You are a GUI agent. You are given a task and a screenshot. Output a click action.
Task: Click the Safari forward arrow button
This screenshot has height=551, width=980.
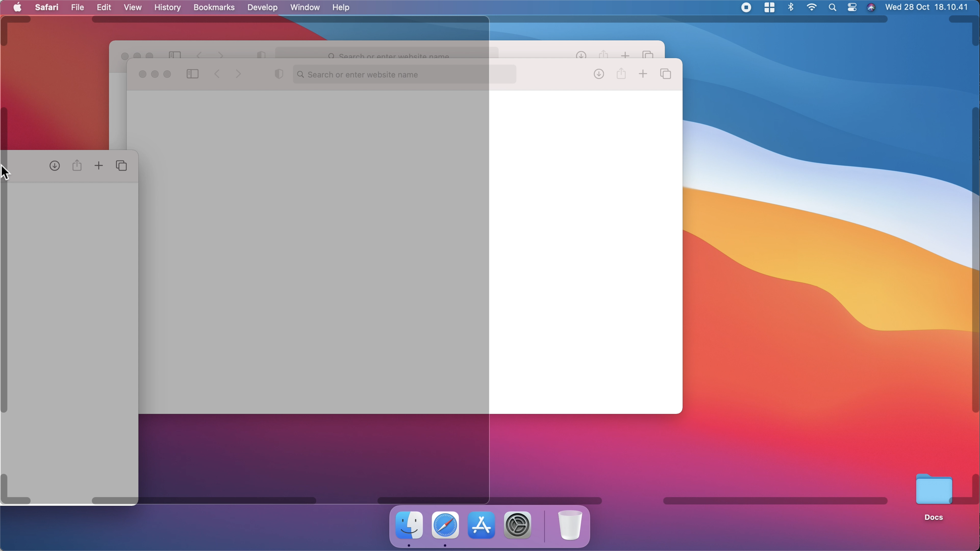click(x=238, y=74)
